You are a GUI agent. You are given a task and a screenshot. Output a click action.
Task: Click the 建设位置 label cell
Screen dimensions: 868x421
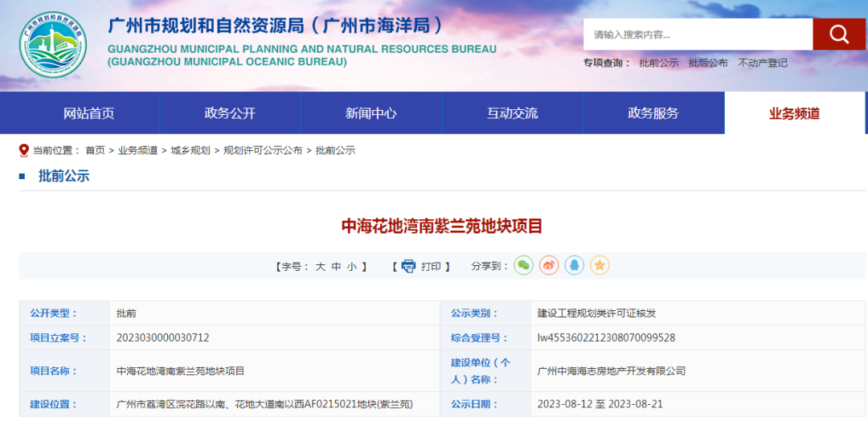(x=64, y=404)
